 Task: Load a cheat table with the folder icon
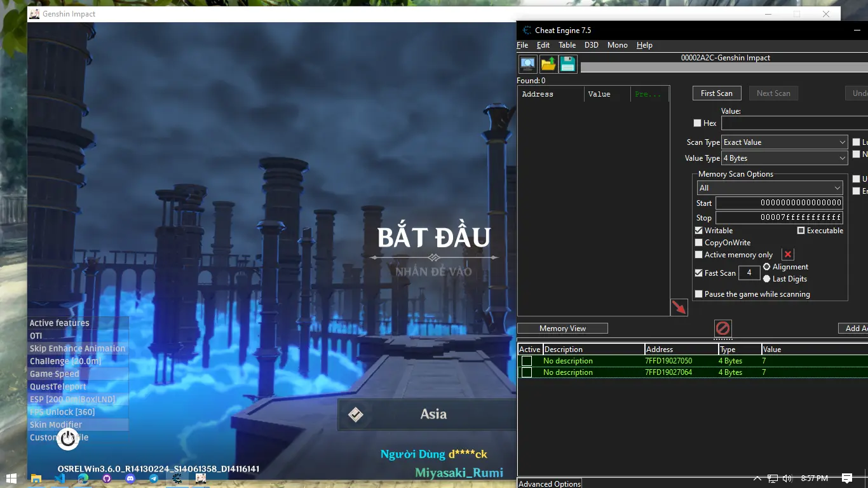point(548,64)
